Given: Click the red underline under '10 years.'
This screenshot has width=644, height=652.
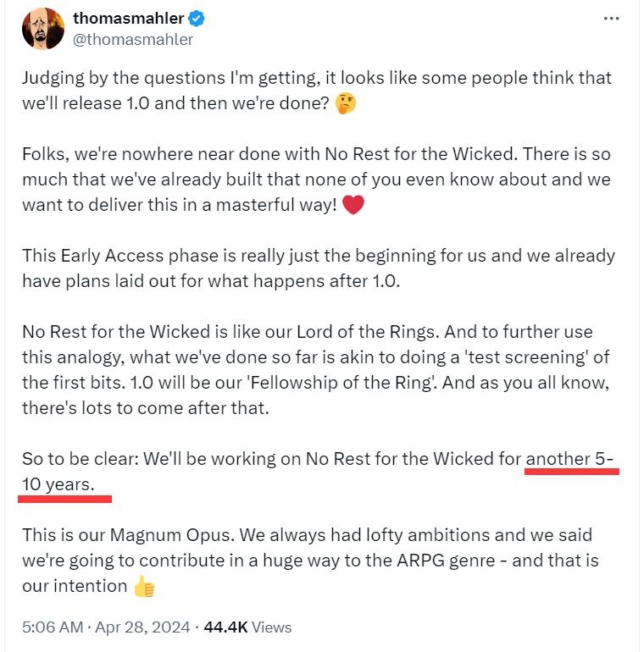Looking at the screenshot, I should (65, 499).
